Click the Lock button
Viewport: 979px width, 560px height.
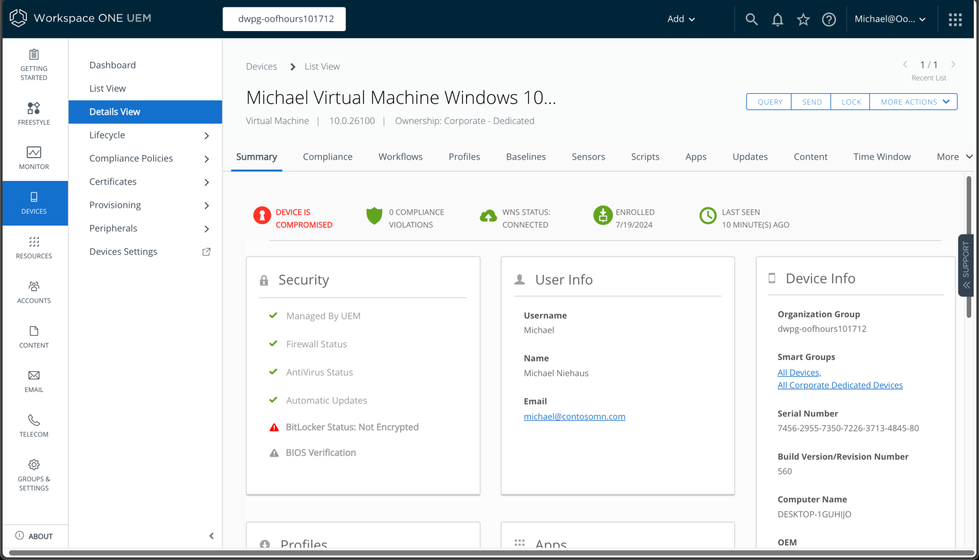[x=851, y=102]
